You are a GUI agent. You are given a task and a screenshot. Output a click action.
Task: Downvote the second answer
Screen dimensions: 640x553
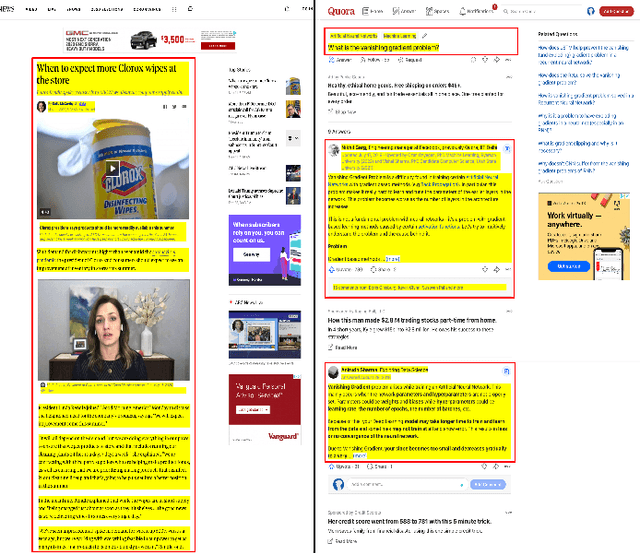coord(484,466)
